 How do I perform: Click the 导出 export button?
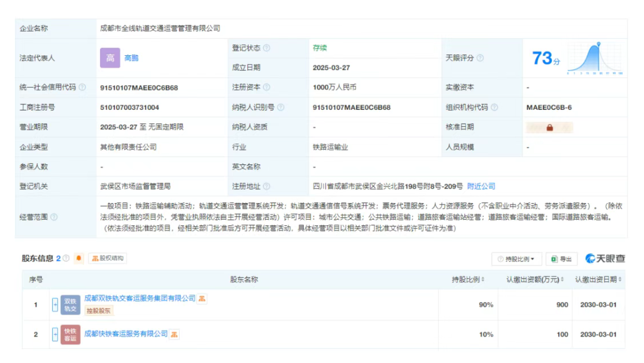(x=561, y=259)
